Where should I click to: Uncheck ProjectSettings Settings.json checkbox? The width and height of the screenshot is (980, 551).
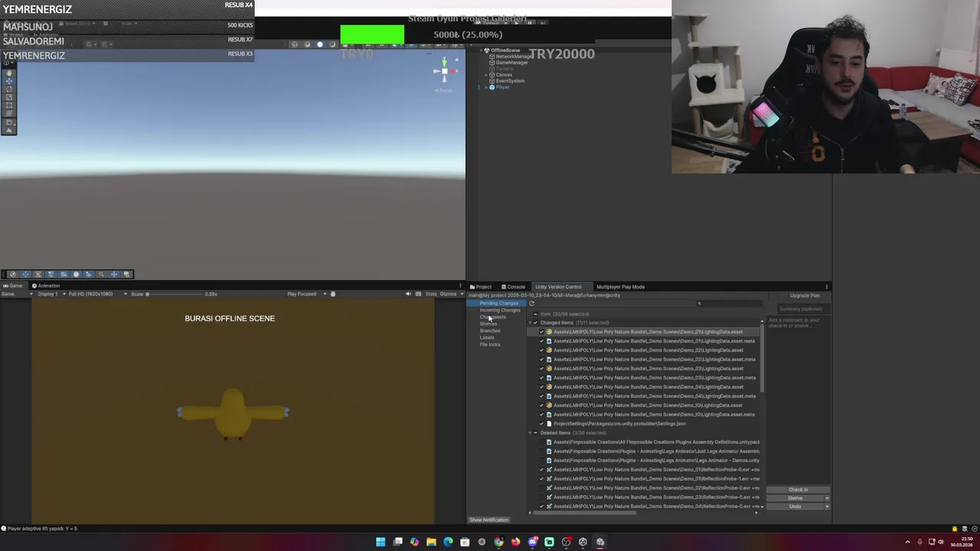point(541,424)
